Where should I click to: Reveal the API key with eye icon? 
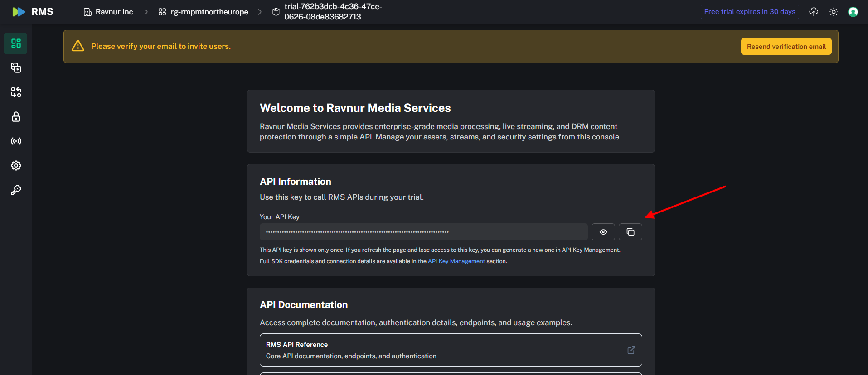point(603,232)
